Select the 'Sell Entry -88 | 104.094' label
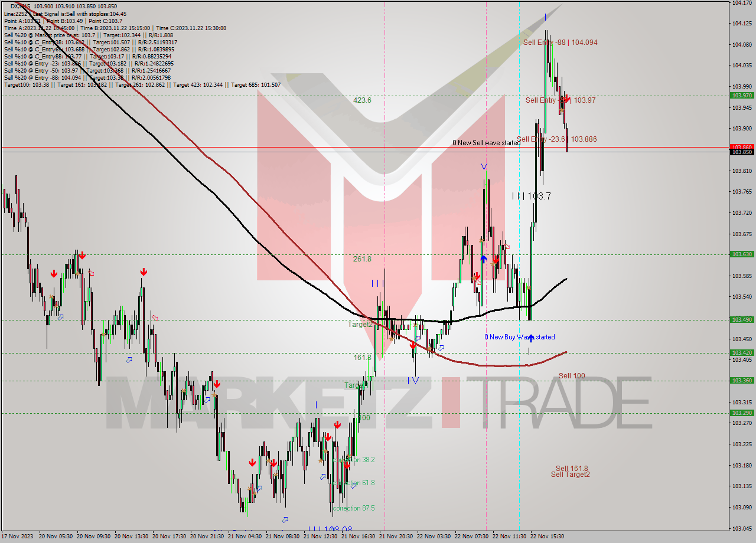This screenshot has width=756, height=543. pos(560,42)
